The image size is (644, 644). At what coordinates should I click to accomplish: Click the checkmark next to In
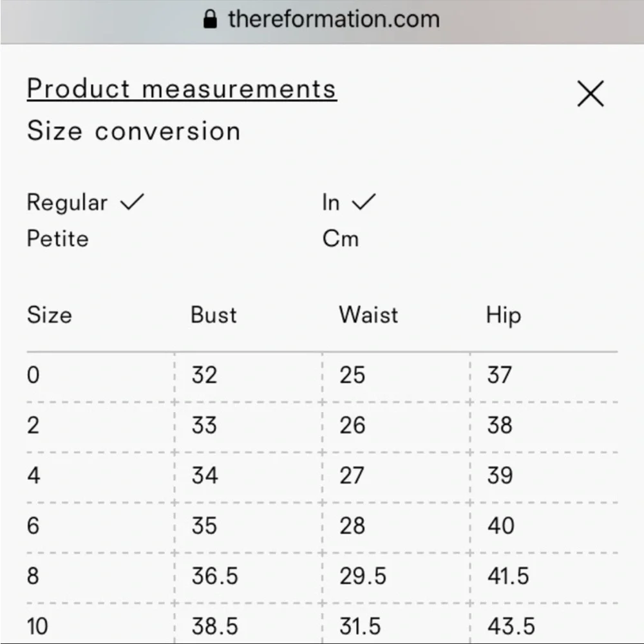coord(363,202)
